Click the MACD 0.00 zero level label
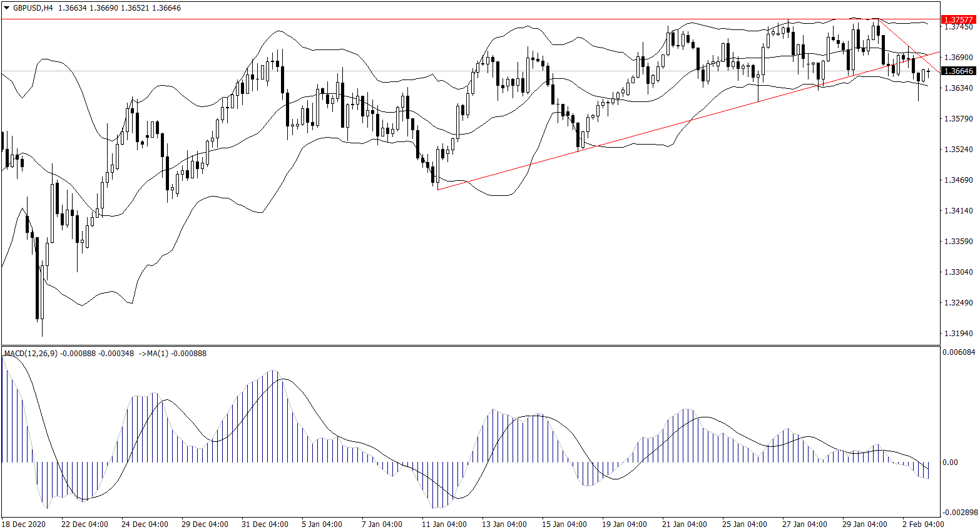This screenshot has width=980, height=532. [x=950, y=463]
